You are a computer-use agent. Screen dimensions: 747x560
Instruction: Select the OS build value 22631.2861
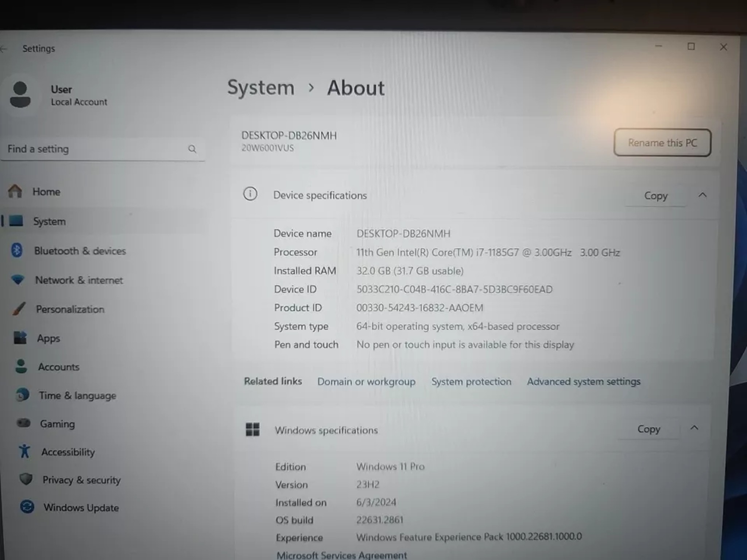click(x=380, y=520)
